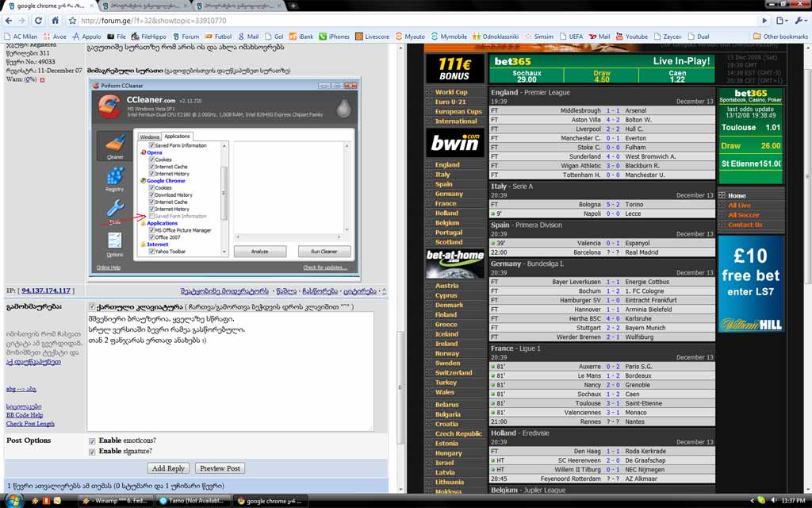The height and width of the screenshot is (508, 812).
Task: Switch to the third Chrome tab
Action: [239, 6]
